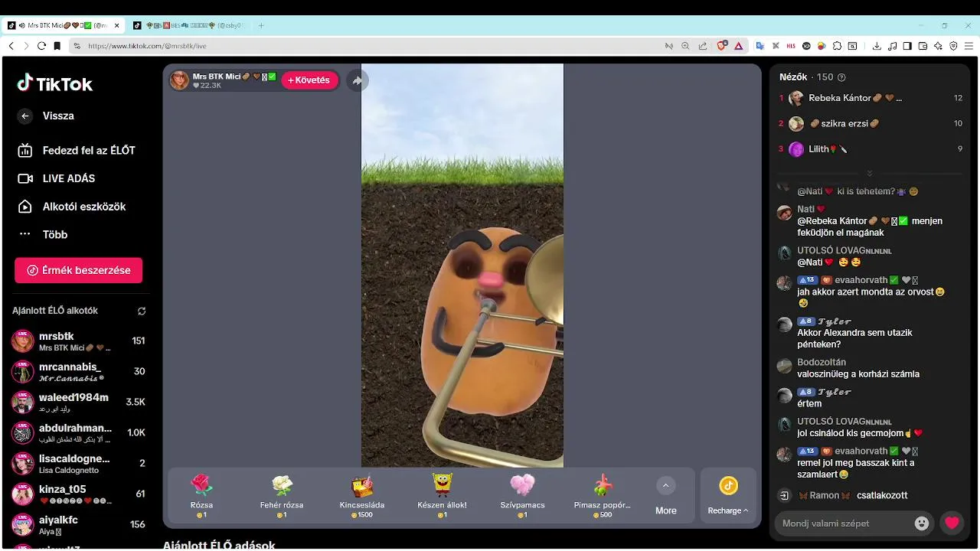Switch to the second TikTok browser tab
Viewport: 980px width, 551px height.
pos(189,25)
